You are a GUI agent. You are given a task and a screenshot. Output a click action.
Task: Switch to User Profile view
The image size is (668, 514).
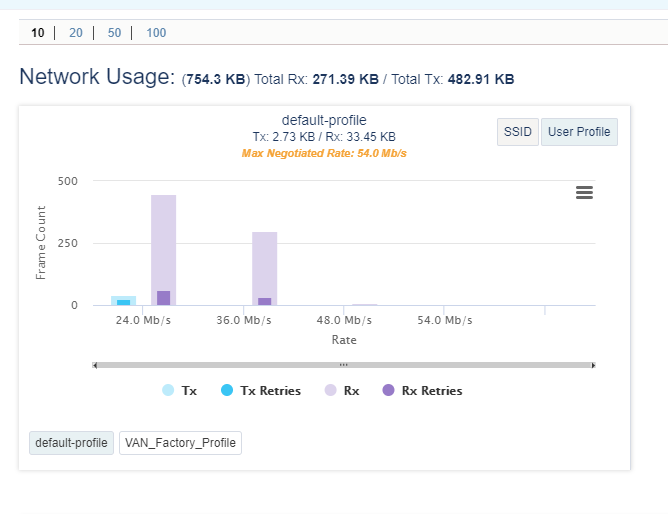coord(579,132)
